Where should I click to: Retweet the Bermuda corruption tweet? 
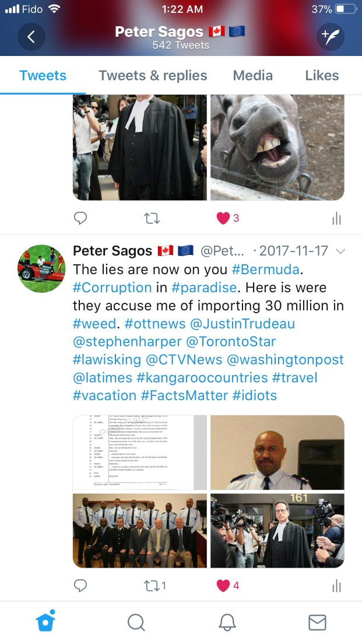click(x=155, y=585)
